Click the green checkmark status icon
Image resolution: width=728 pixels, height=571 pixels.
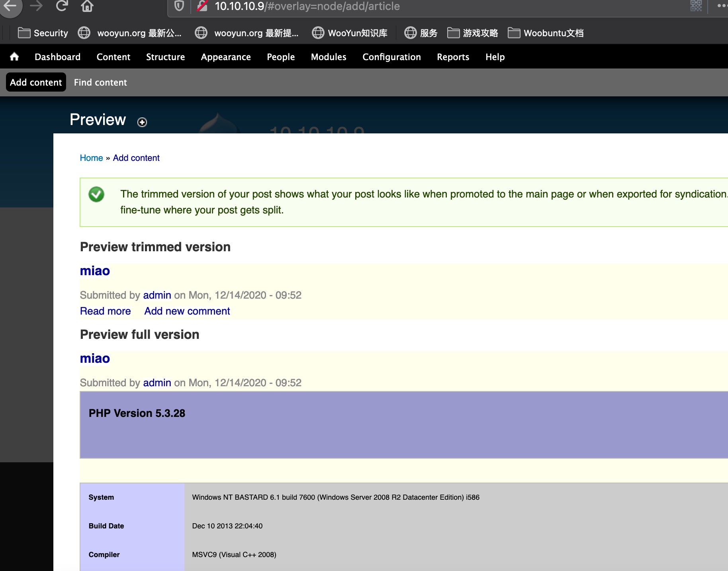tap(96, 194)
